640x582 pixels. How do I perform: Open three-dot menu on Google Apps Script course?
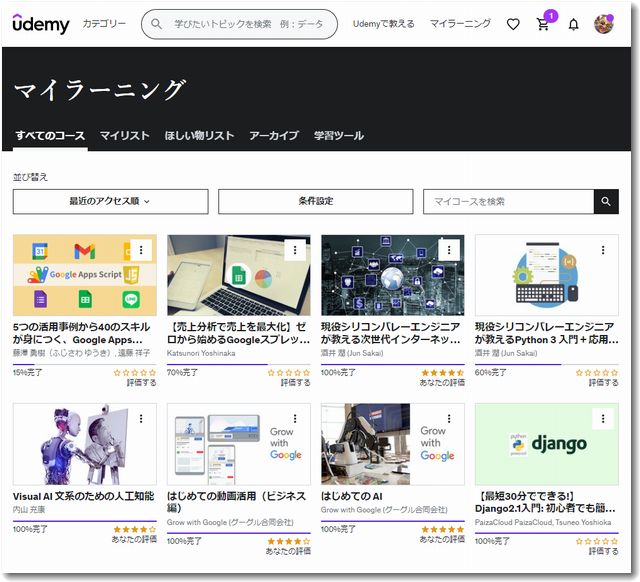pos(141,250)
